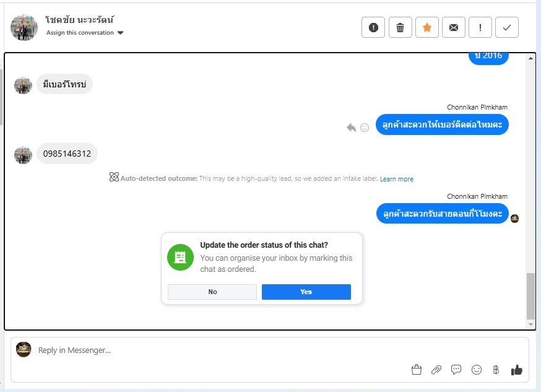
Task: Reply to the message using the reply arrow
Action: click(351, 128)
